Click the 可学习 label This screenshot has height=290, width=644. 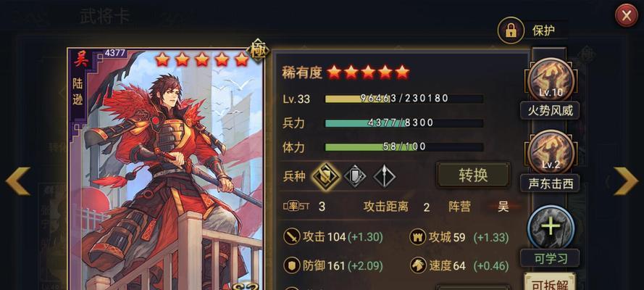550,258
